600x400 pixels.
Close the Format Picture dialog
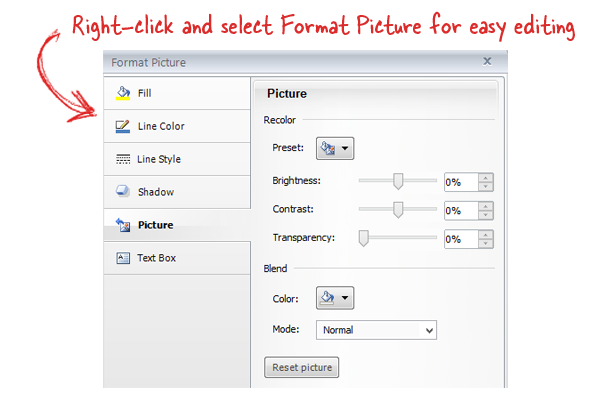coord(487,61)
